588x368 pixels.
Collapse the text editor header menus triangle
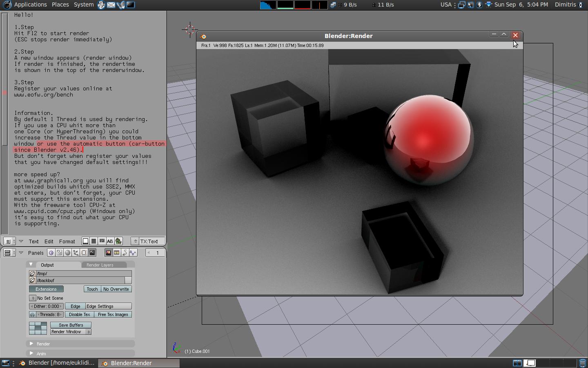[21, 241]
